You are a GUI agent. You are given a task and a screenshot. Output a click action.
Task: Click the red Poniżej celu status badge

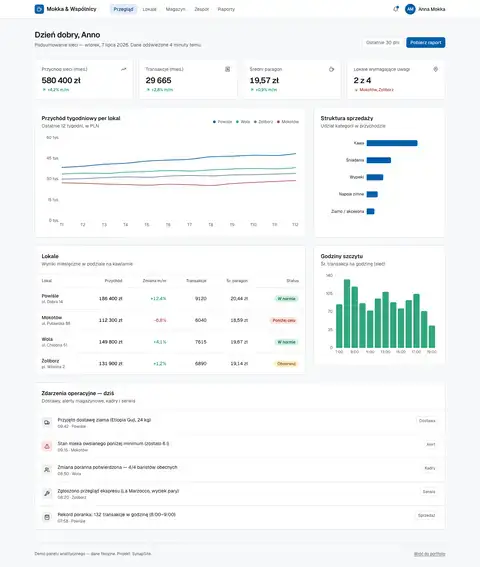284,320
